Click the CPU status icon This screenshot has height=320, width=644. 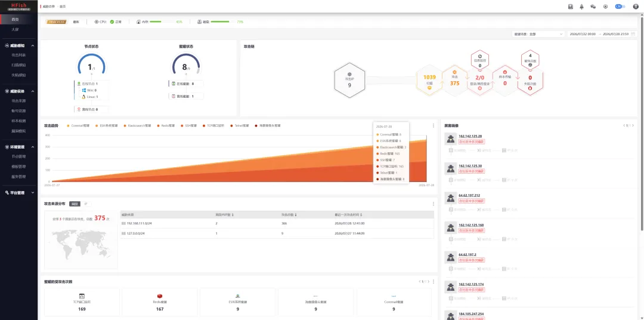tap(97, 22)
